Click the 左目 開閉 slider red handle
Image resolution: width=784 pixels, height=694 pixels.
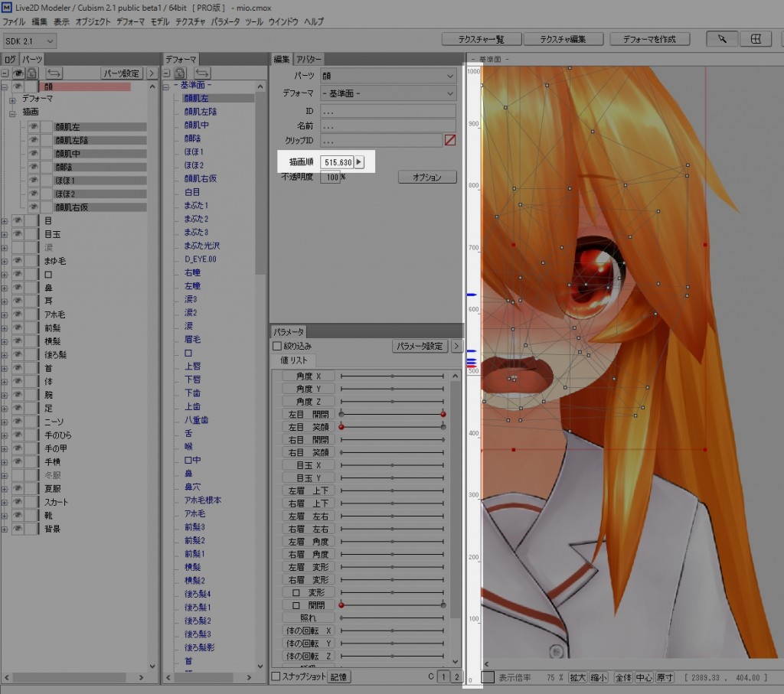(443, 414)
